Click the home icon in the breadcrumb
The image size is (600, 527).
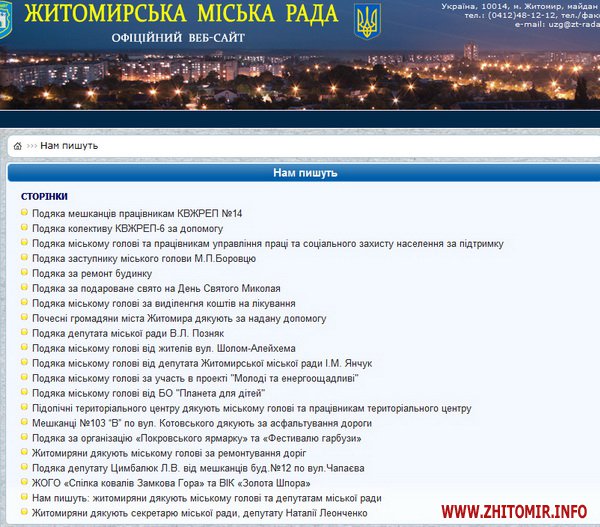[x=17, y=146]
